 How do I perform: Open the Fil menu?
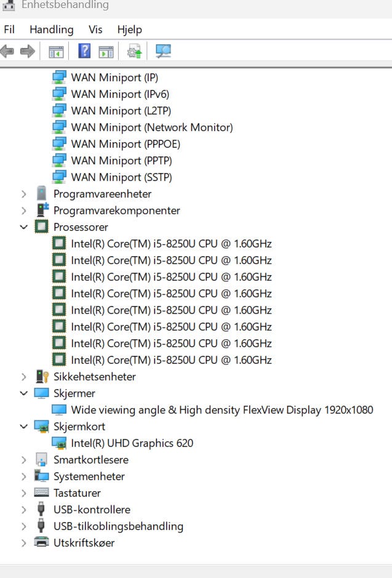click(9, 30)
